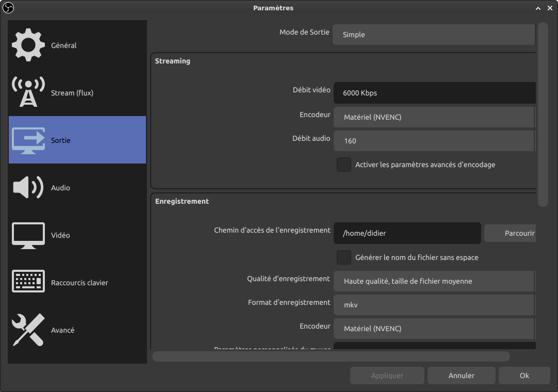Click the Général gear icon
Screen dimensions: 558x392
pyautogui.click(x=28, y=45)
